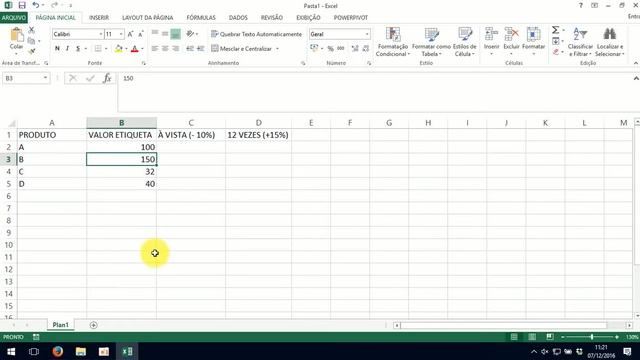Screen dimensions: 640x360
Task: Save the workbook from the quick access toolbar
Action: click(22, 5)
